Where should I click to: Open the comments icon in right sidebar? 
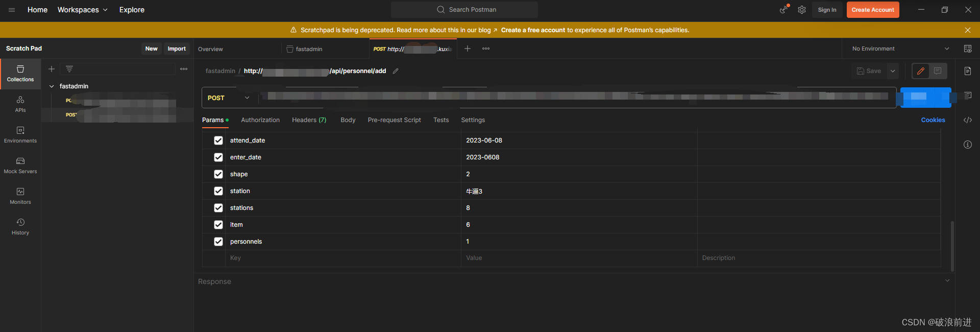968,96
